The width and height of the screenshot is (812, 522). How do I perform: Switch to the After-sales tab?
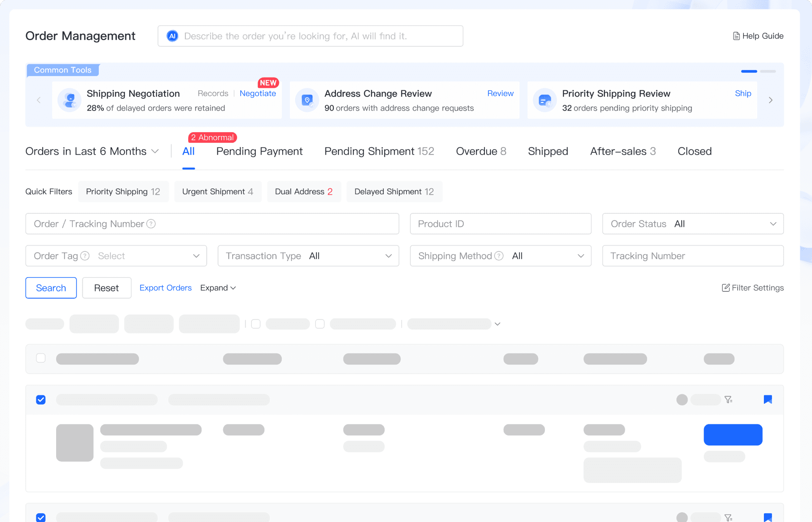623,151
